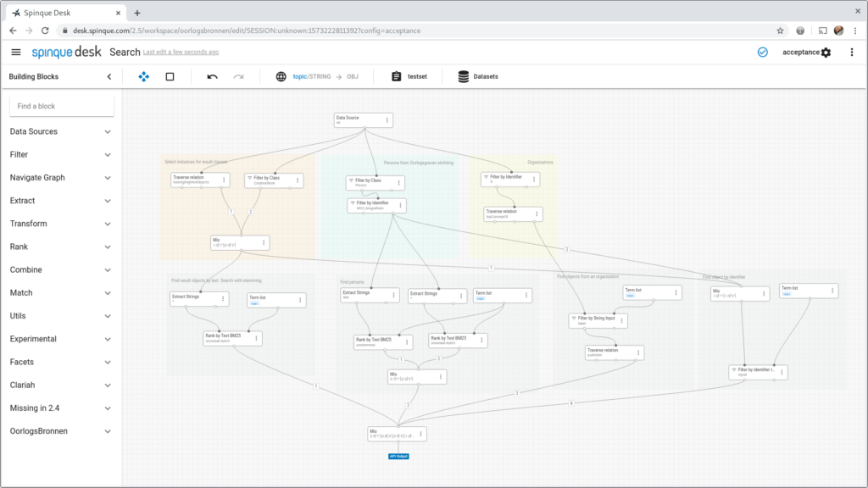Screen dimensions: 868x488
Task: Click the topic/STRING input parameter
Action: 312,76
